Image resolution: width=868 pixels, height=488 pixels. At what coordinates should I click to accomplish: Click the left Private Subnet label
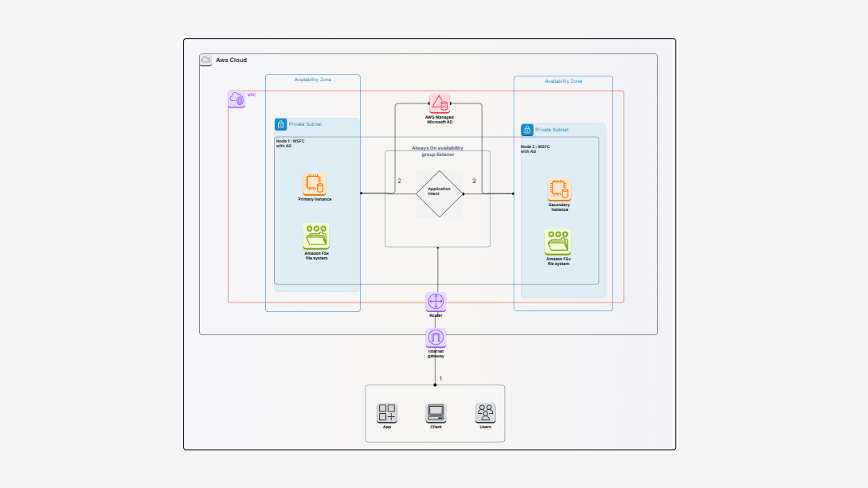point(305,124)
